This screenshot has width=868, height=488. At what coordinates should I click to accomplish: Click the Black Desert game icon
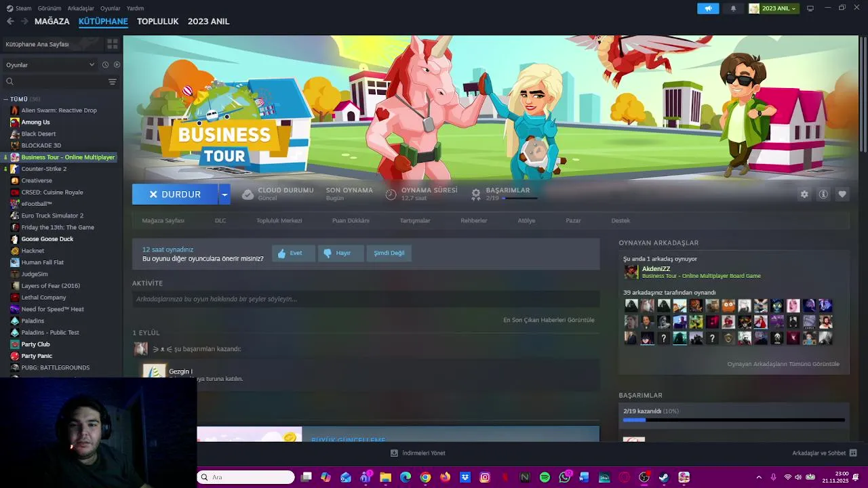(15, 134)
